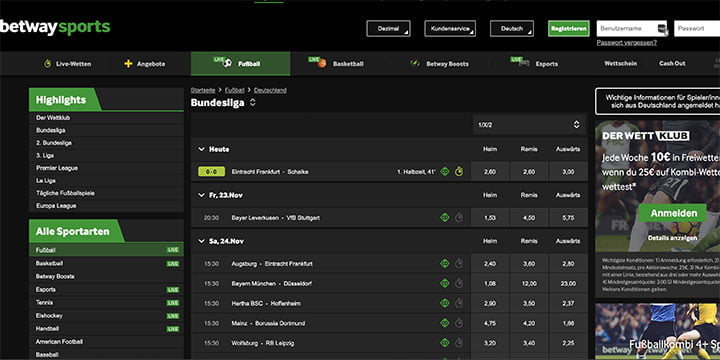Click live timer icon for Eintracht Frankfurt - Schalke
The image size is (720, 360).
(x=459, y=172)
